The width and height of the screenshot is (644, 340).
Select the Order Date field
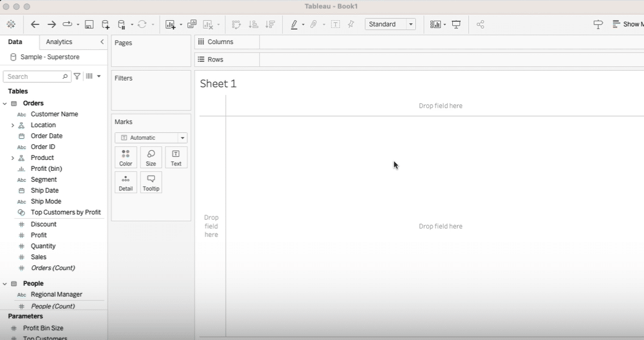click(x=46, y=136)
